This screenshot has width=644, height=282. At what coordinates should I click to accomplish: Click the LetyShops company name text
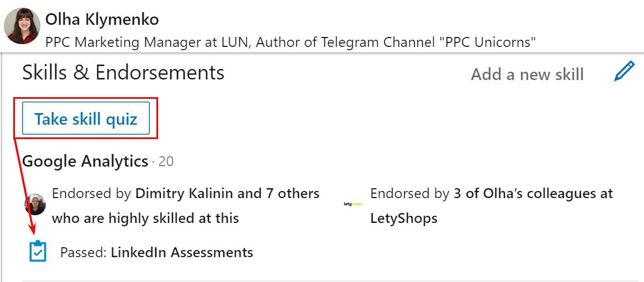click(x=404, y=219)
